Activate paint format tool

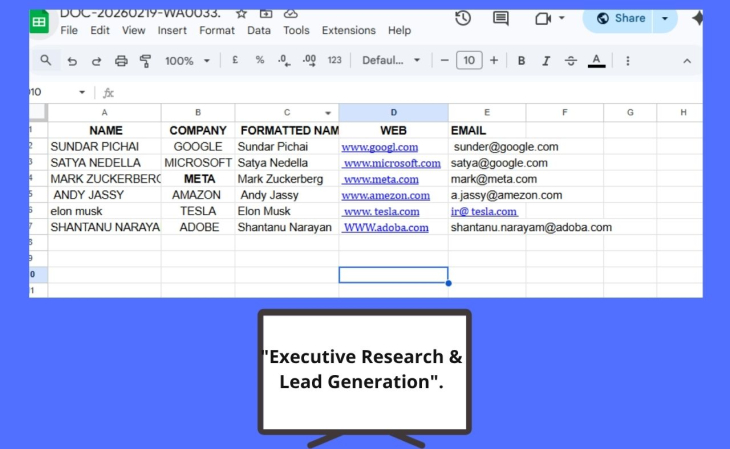click(x=145, y=61)
